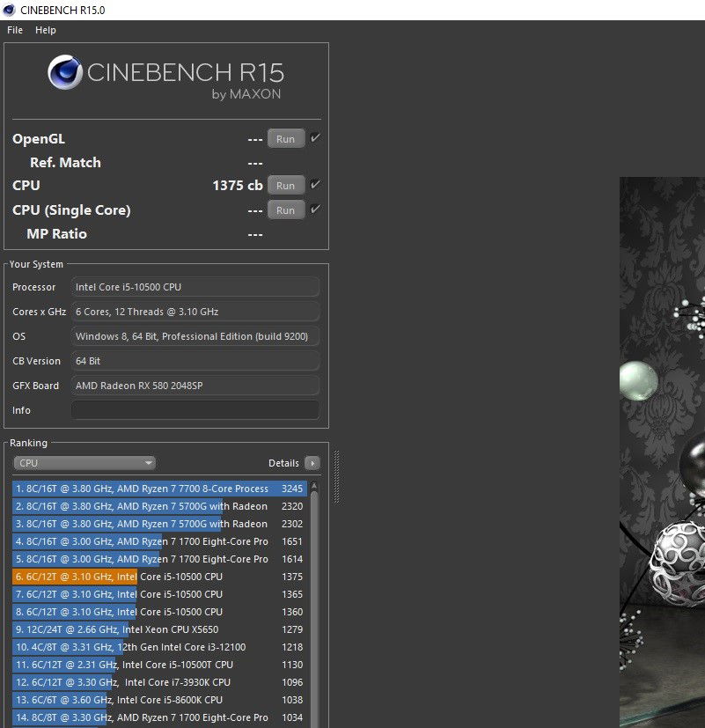This screenshot has height=728, width=705.
Task: Select ranking row 5 with score 1614
Action: click(x=159, y=559)
